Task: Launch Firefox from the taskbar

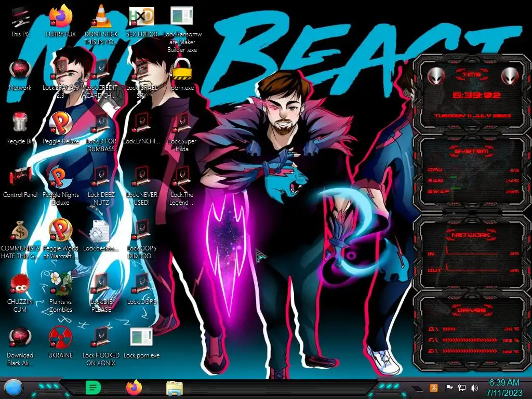Action: (134, 388)
